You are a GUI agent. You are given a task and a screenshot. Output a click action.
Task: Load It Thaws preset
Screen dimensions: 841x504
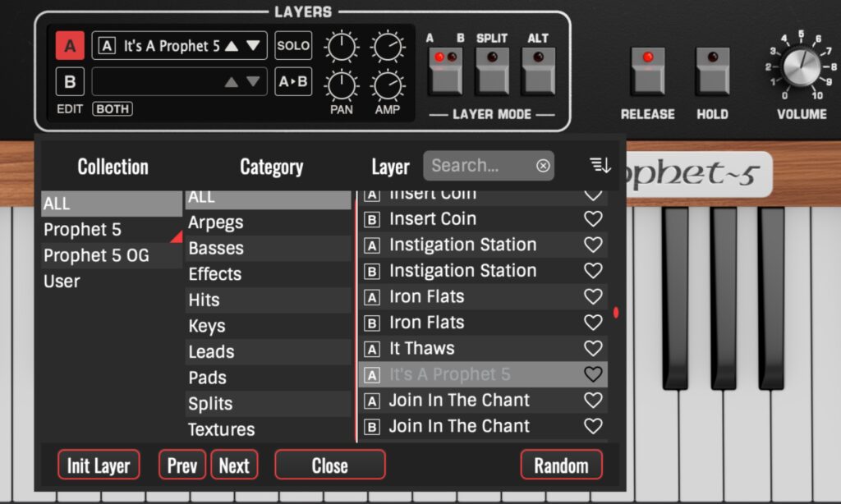point(483,349)
